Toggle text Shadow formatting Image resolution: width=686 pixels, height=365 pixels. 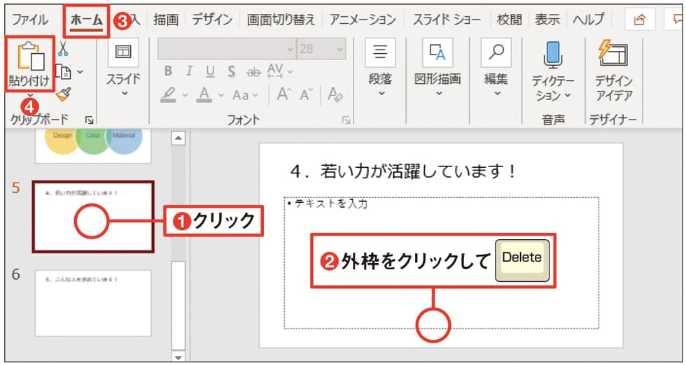click(232, 71)
